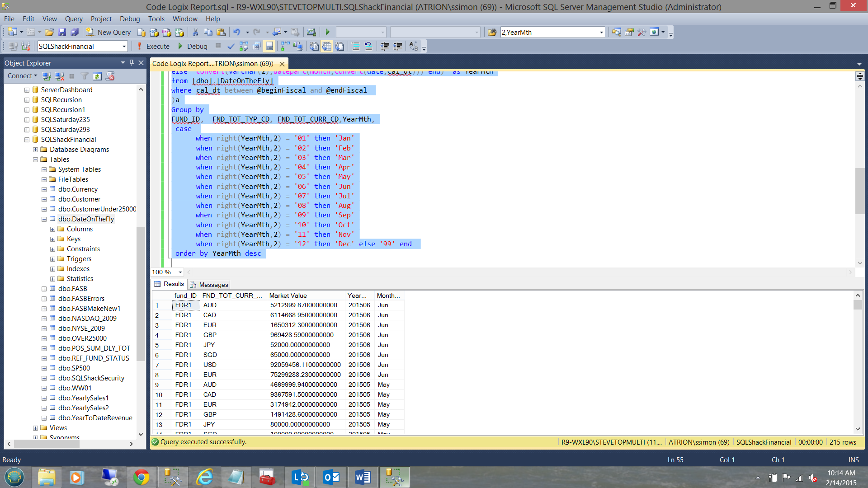Click the Undo arrow icon
The image size is (868, 488).
tap(236, 32)
